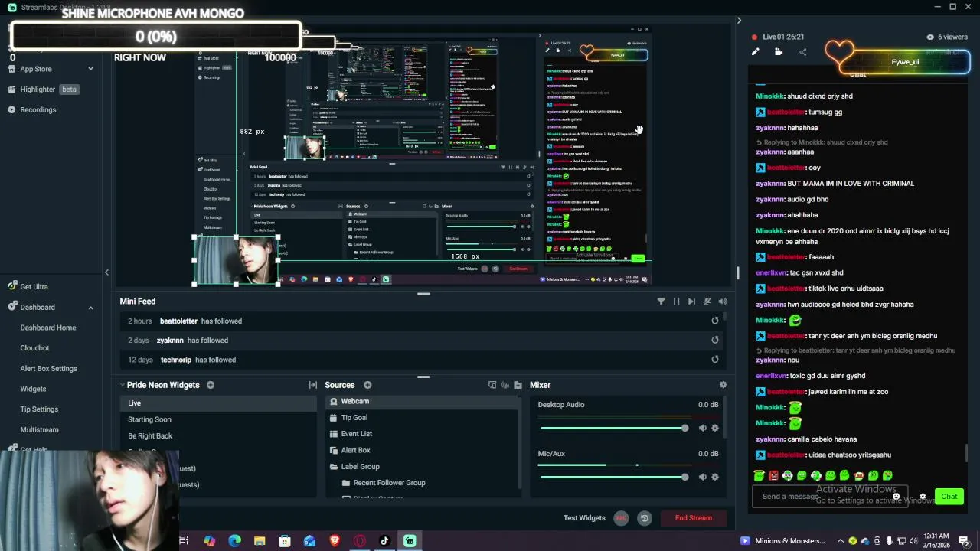Open Alert Box Settings
This screenshot has height=551, width=980.
[48, 369]
